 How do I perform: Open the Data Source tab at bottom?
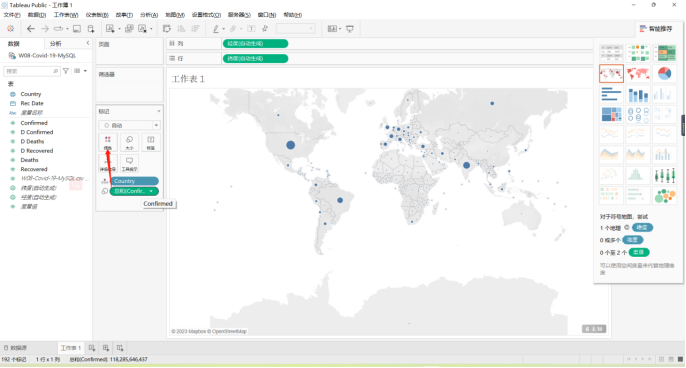(x=16, y=348)
